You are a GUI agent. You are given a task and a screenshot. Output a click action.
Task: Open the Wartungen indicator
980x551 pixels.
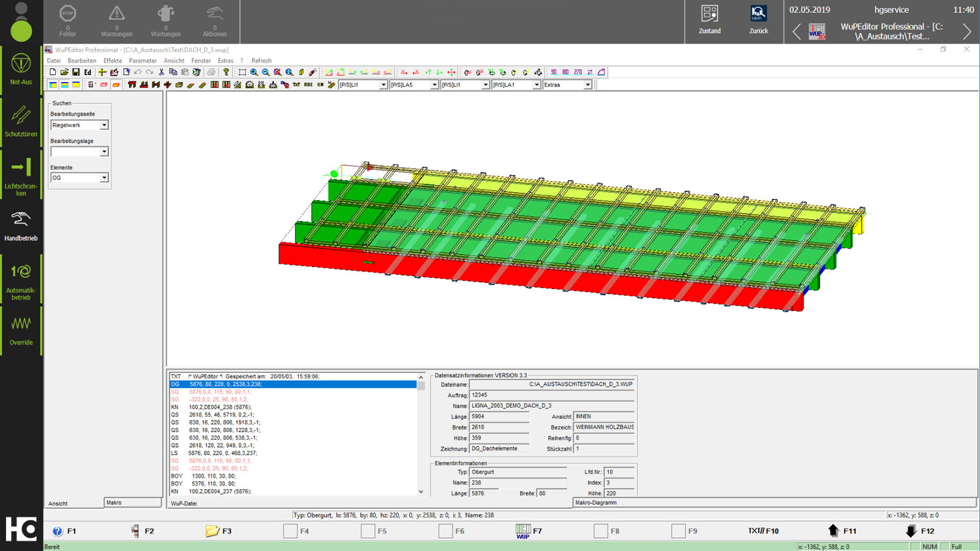click(165, 21)
